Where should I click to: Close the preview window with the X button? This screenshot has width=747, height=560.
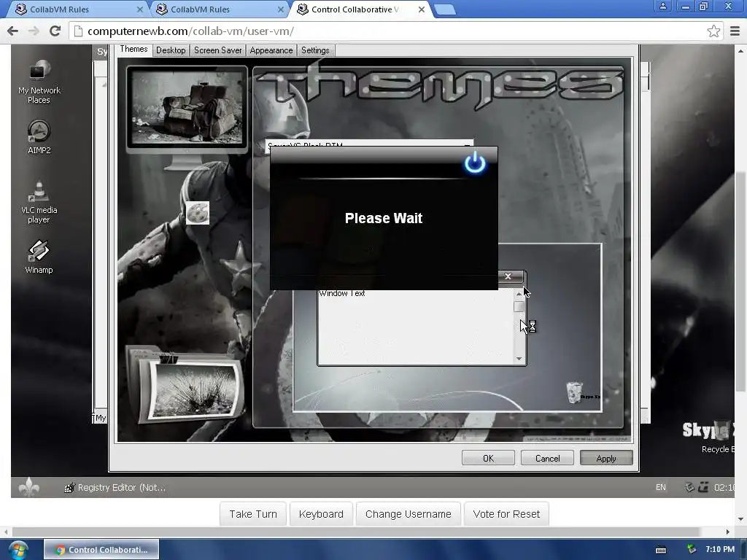click(508, 276)
